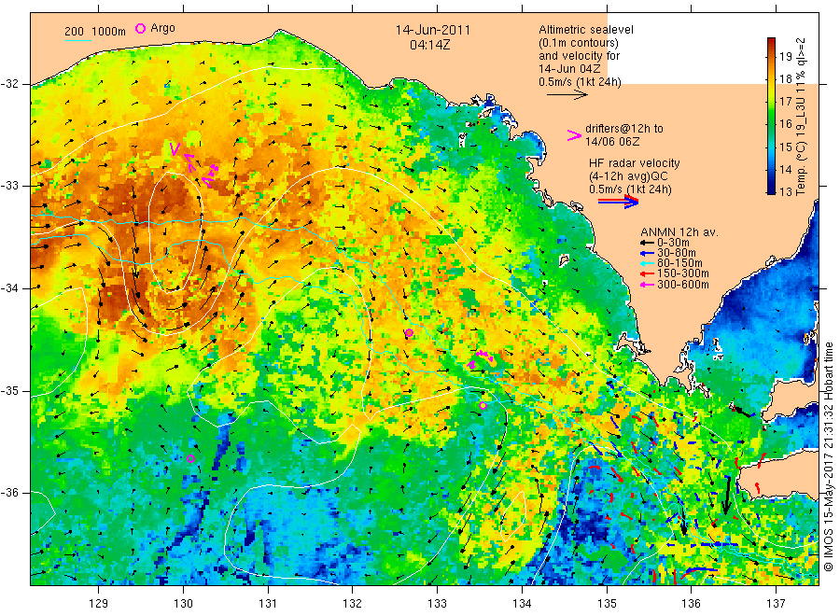Click the '(4-12h avg)QC' text
Viewport: 840px width, 616px height.
click(628, 176)
